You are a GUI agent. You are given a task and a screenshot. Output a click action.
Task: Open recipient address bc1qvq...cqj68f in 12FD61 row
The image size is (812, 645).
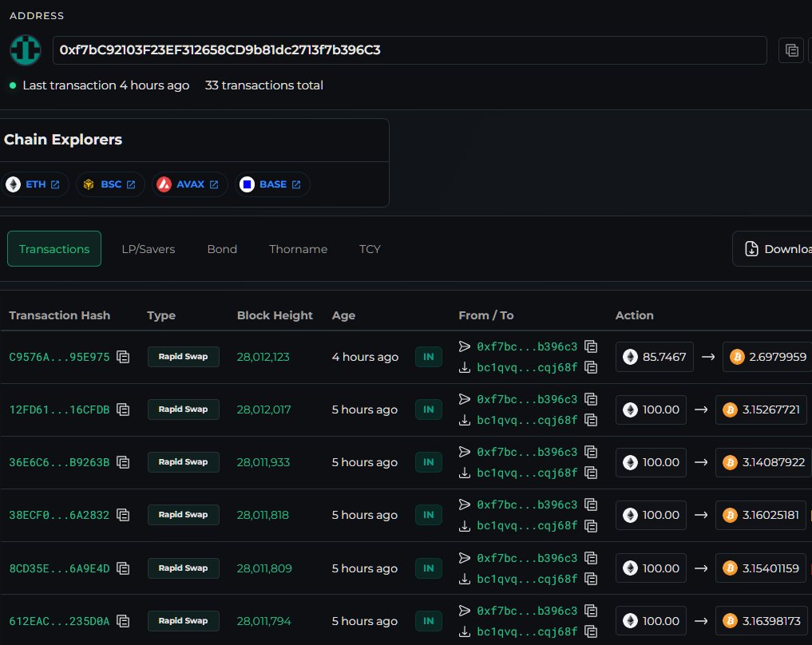(x=527, y=421)
